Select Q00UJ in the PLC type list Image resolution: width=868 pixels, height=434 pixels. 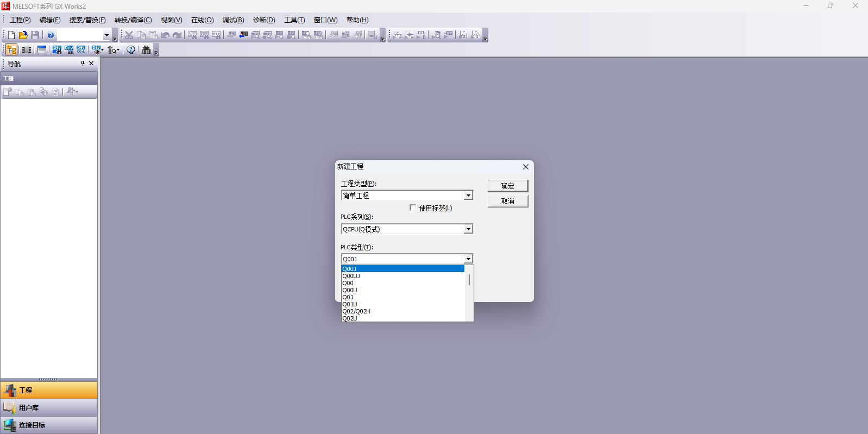[403, 276]
